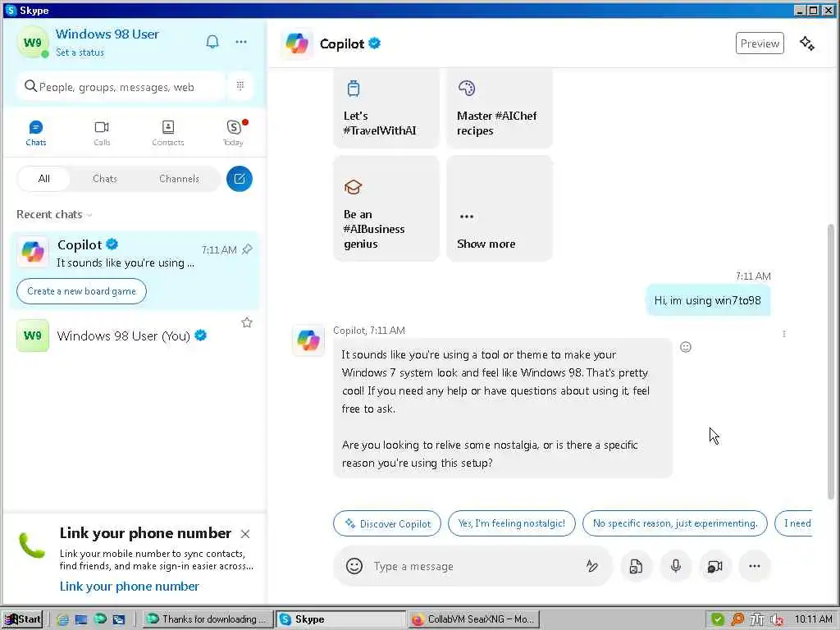Screen dimensions: 840x630
Task: Switch to the Calls navigation tab
Action: pos(102,133)
